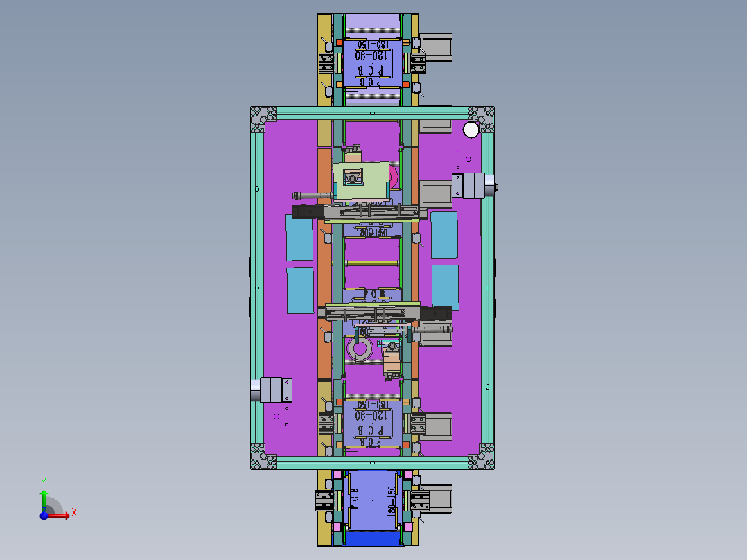This screenshot has width=747, height=560.
Task: Select the gray motor on the frame's left edge
Action: (x=272, y=390)
